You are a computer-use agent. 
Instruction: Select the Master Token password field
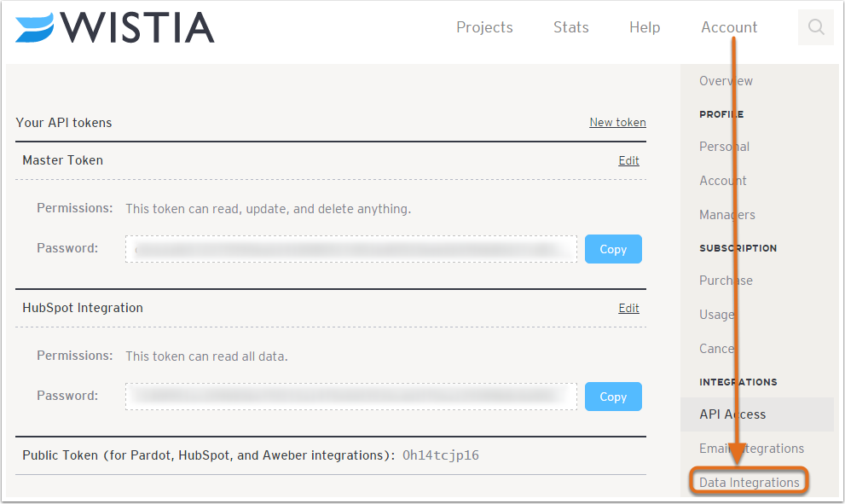point(351,249)
